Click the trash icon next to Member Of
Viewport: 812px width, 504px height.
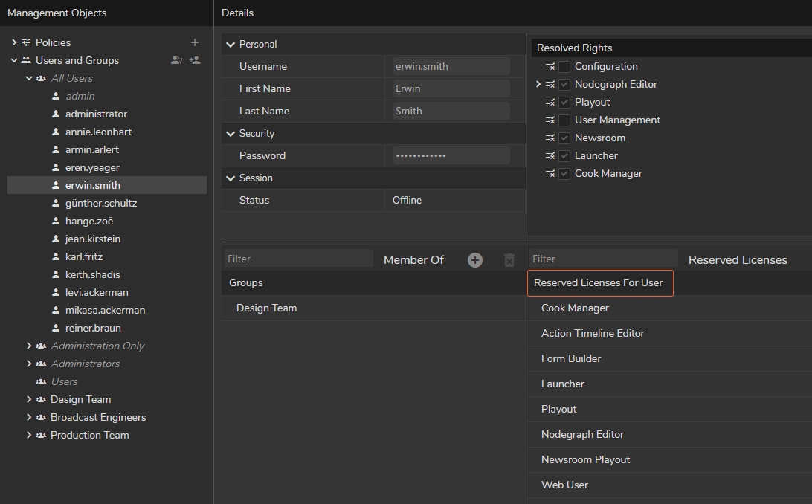click(x=509, y=259)
